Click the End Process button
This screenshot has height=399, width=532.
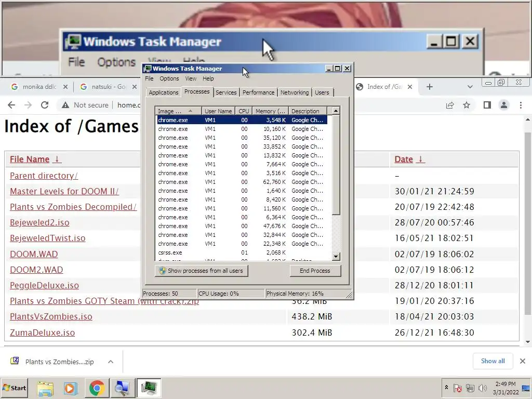pos(315,271)
